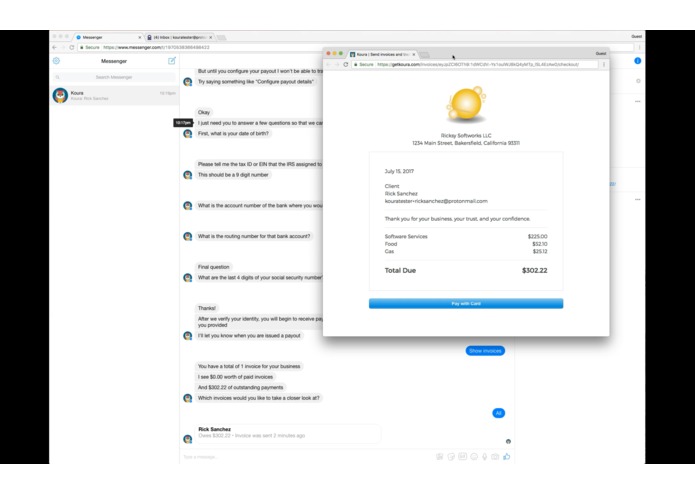Switch to the Messenger browser tab

(108, 37)
